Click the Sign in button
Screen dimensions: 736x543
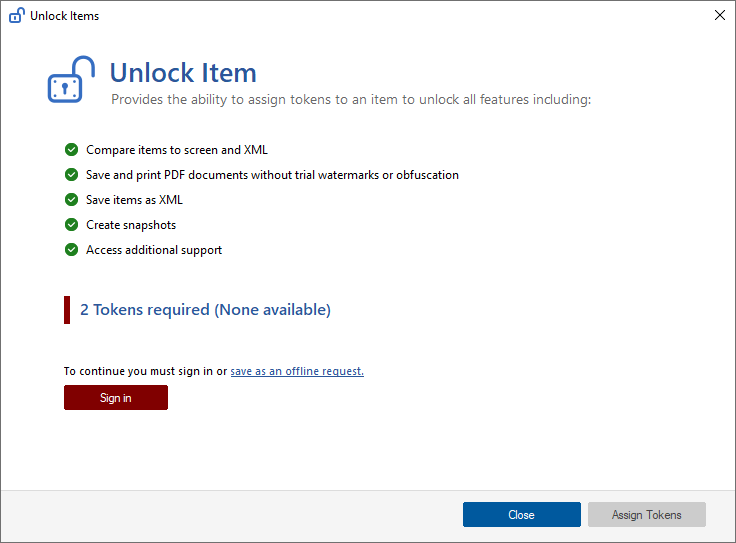pyautogui.click(x=116, y=398)
